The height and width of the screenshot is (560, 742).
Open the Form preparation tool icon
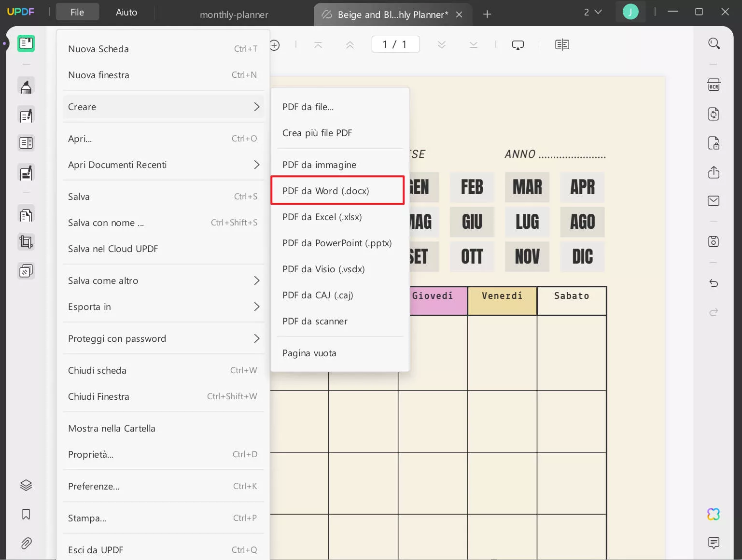[26, 143]
